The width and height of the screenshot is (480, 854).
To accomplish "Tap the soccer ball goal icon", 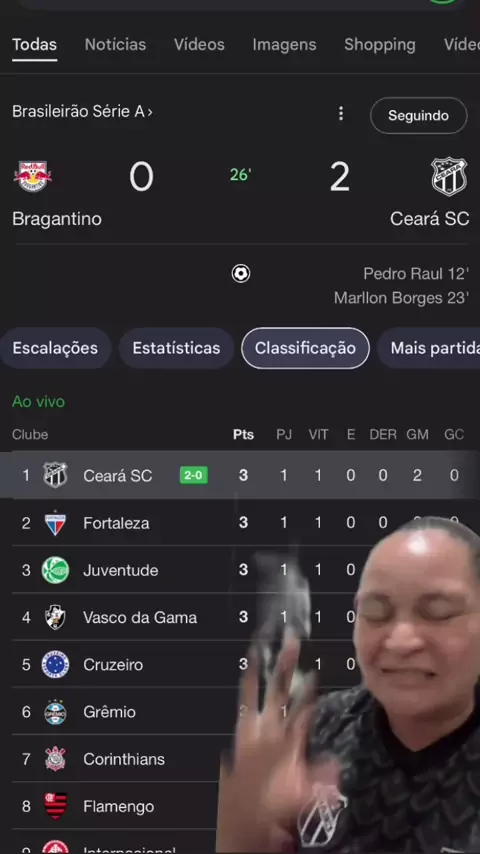I will (241, 273).
